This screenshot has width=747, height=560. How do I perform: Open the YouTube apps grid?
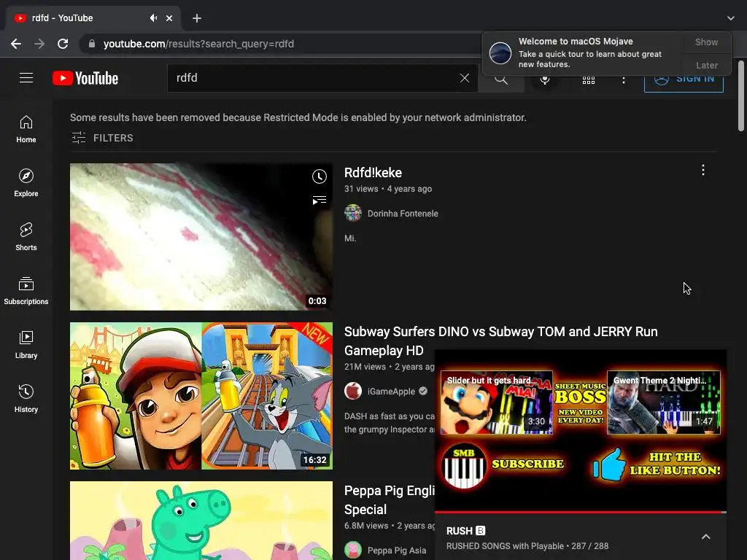[589, 80]
